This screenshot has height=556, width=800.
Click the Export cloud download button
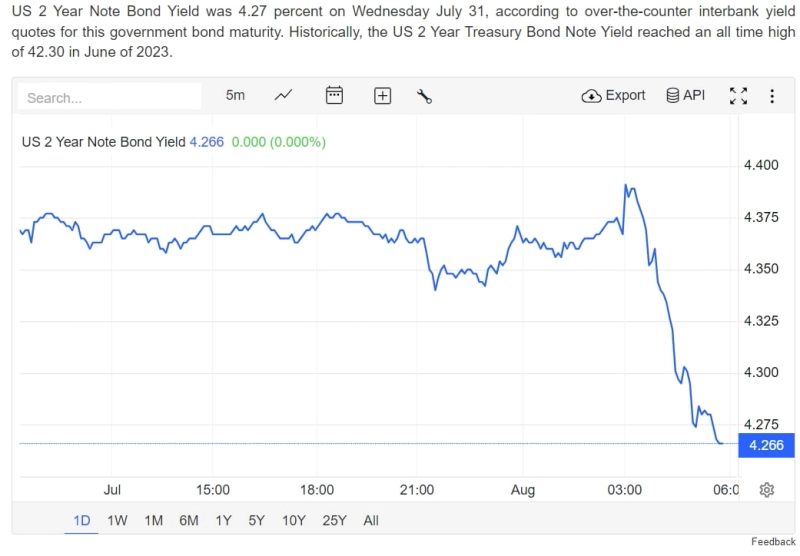point(613,96)
